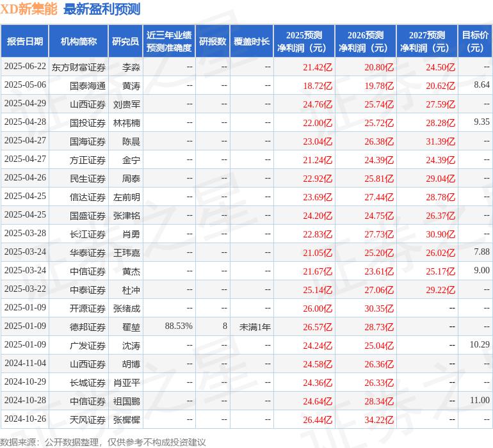Click the 88.53% accuracy value
This screenshot has height=448, width=493.
pyautogui.click(x=179, y=326)
